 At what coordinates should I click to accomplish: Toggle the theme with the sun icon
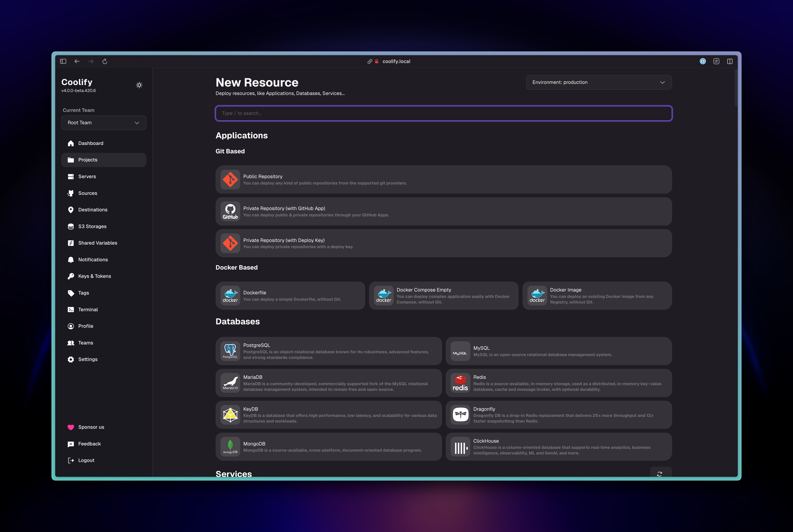tap(139, 85)
